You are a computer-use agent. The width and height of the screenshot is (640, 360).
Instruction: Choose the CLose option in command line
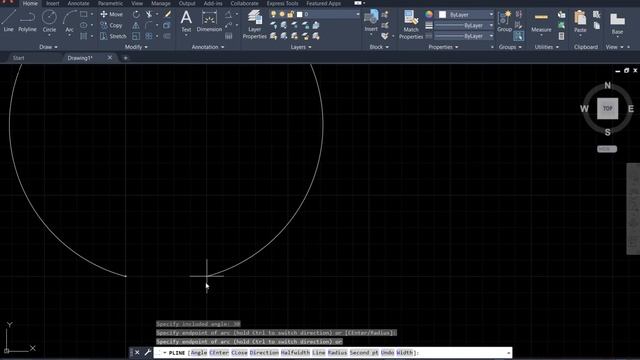tap(239, 353)
